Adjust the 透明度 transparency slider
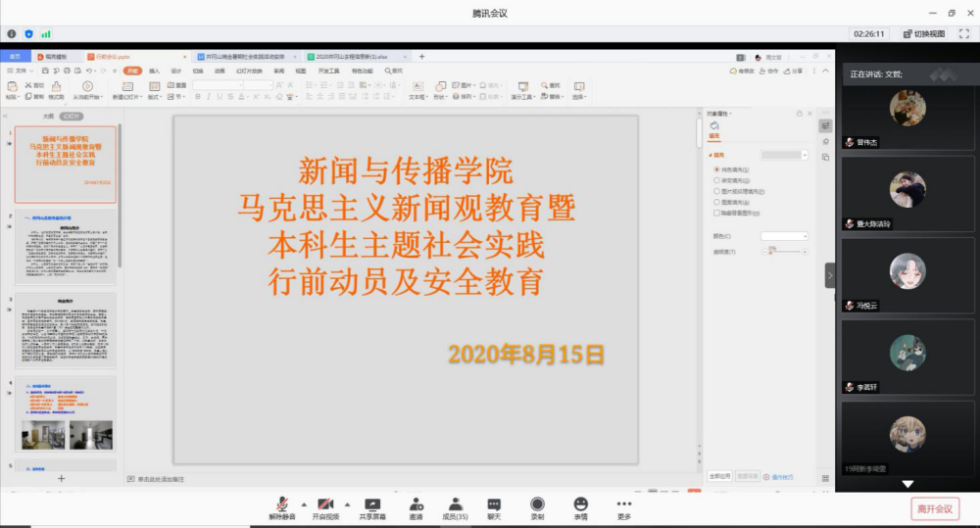The image size is (980, 528). tap(770, 253)
